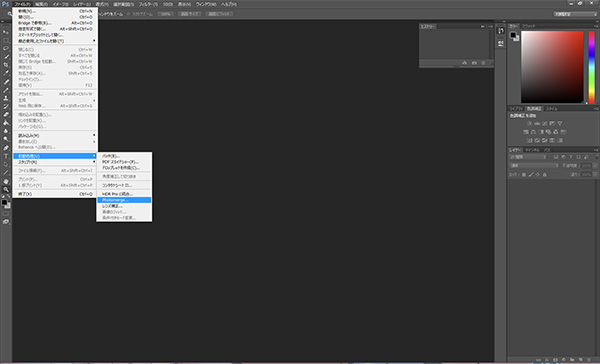Choose PDF Slideshow in the Automate submenu

coord(124,162)
